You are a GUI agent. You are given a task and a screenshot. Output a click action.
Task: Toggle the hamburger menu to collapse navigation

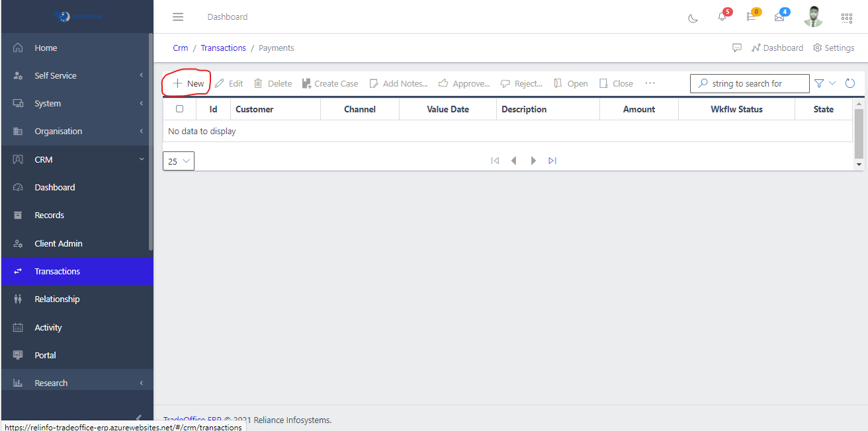pos(177,17)
